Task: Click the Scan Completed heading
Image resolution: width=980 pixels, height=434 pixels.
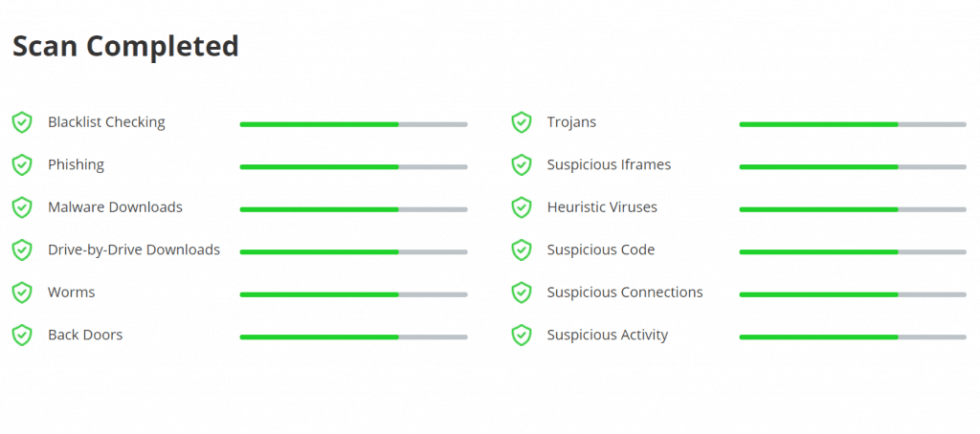Action: (x=125, y=46)
